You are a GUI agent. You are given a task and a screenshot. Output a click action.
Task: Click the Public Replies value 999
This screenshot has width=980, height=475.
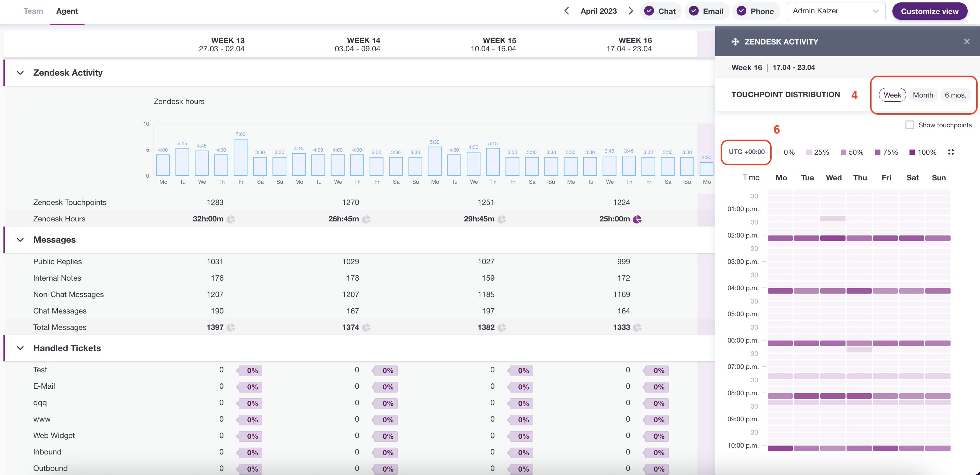coord(623,261)
